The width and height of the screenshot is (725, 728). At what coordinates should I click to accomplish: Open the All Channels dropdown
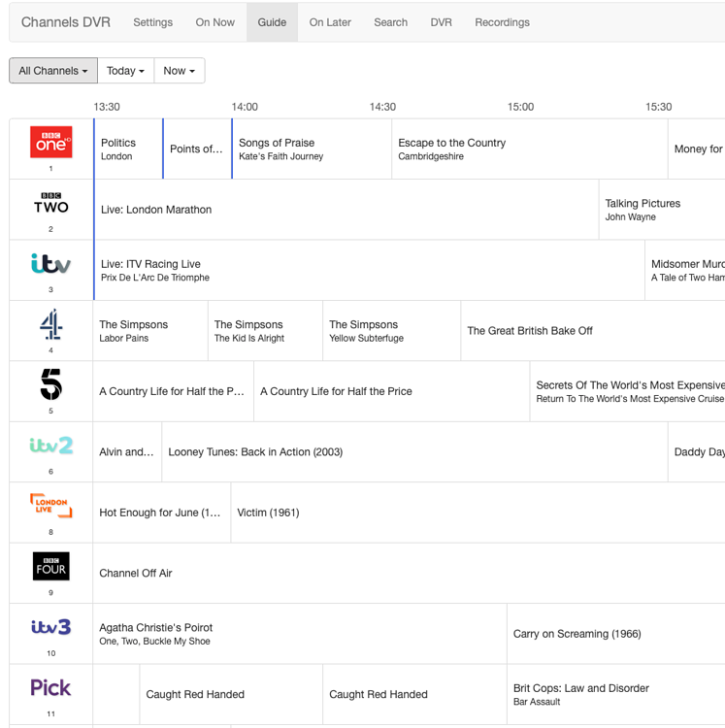(x=53, y=71)
